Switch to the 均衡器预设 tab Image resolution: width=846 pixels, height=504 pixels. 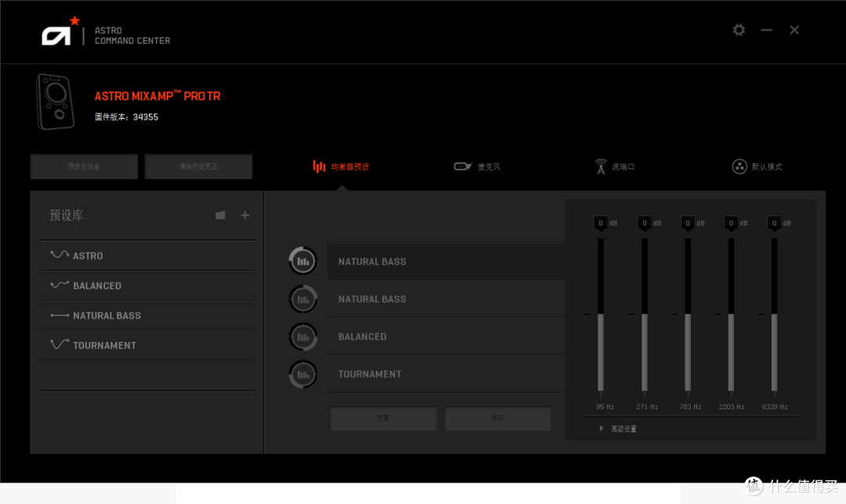341,167
